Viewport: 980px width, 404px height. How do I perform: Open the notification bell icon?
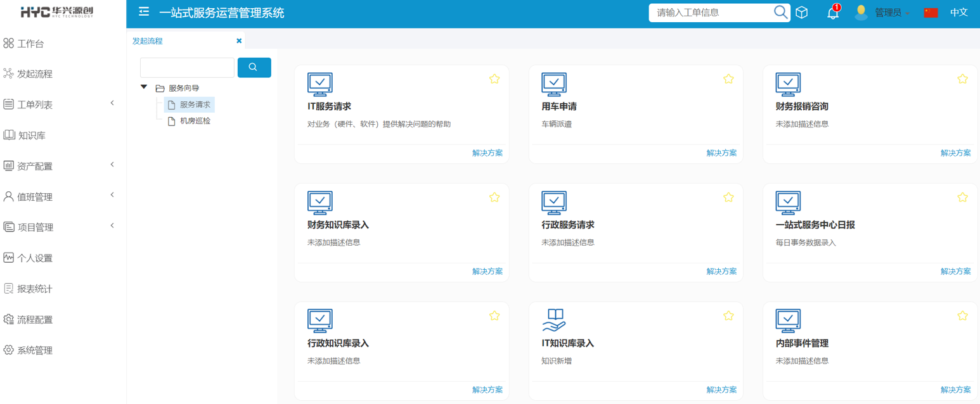point(832,13)
